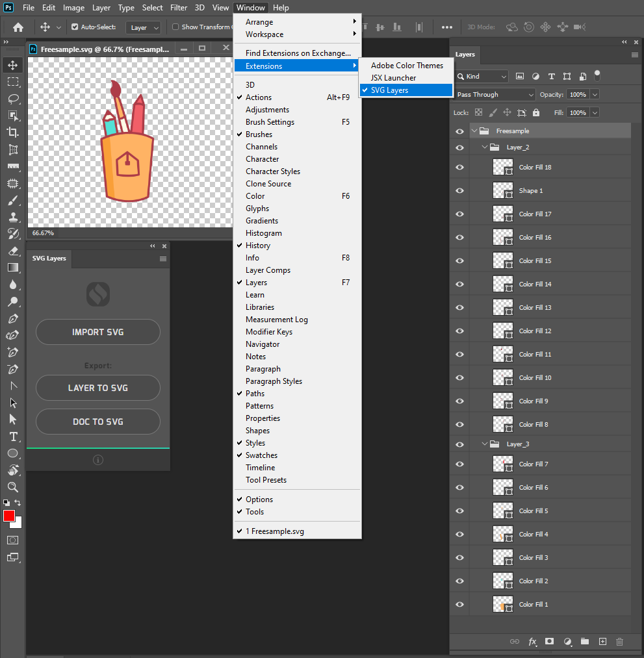Toggle the layer filter switch
Viewport: 644px width, 658px height.
point(597,75)
